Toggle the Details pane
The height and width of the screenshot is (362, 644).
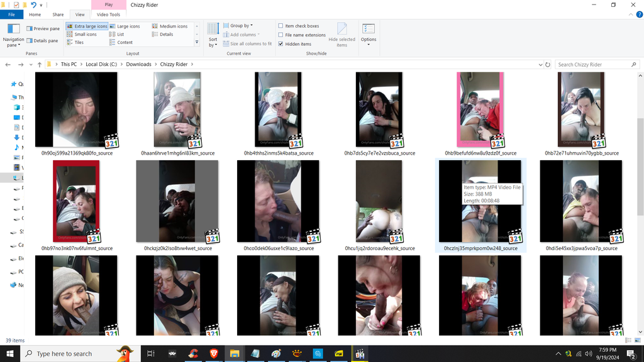tap(43, 41)
